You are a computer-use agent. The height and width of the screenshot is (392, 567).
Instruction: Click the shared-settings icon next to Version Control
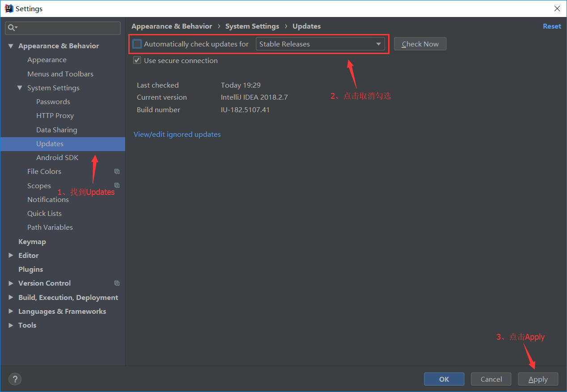click(x=117, y=283)
